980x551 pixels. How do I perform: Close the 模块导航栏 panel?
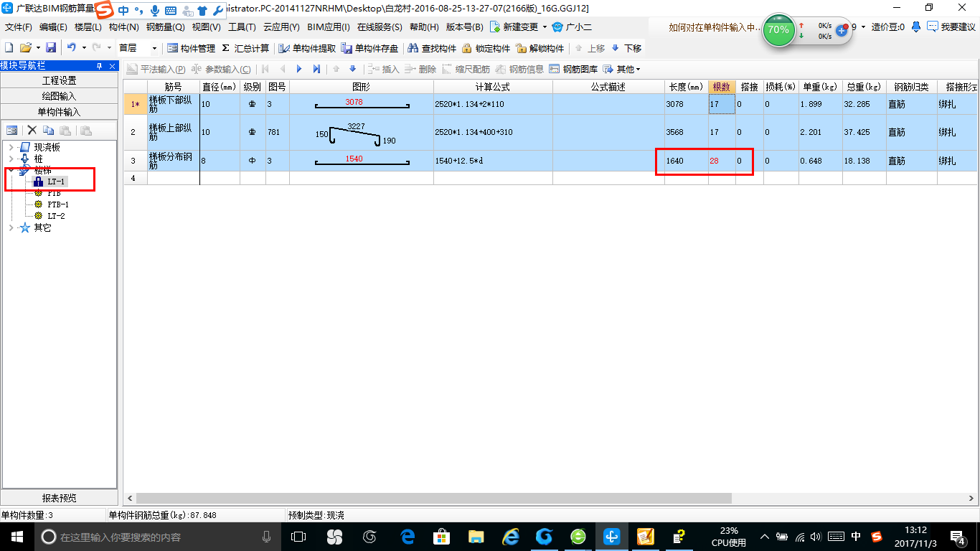point(111,66)
